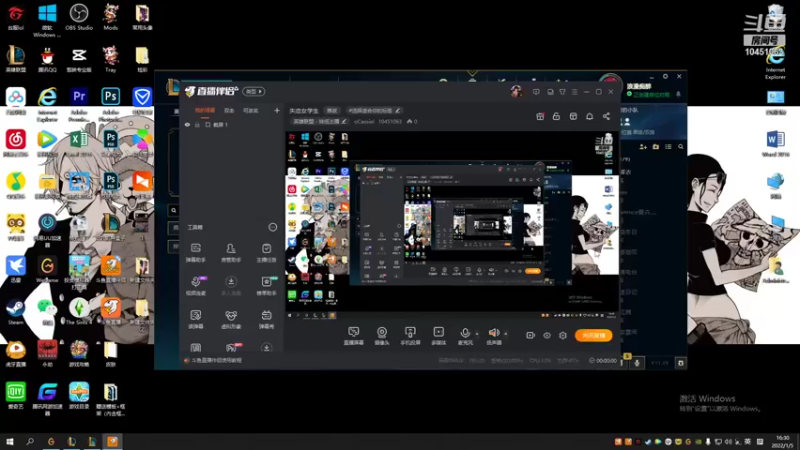Click the share icon in Douyu companion
Viewport: 800px width, 450px height.
click(606, 116)
